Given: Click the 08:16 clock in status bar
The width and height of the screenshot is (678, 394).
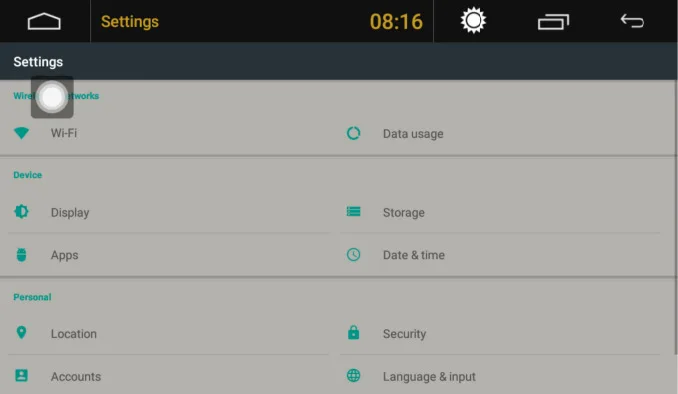Looking at the screenshot, I should [396, 22].
